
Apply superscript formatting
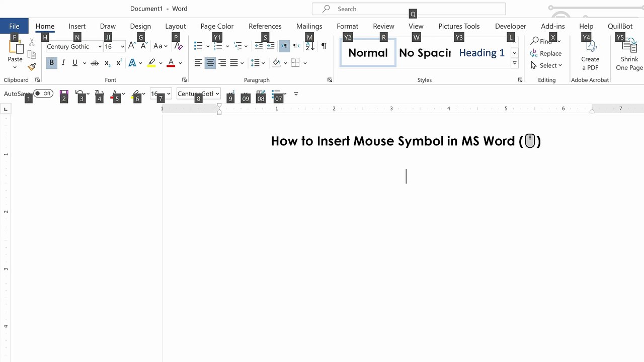[x=119, y=63]
